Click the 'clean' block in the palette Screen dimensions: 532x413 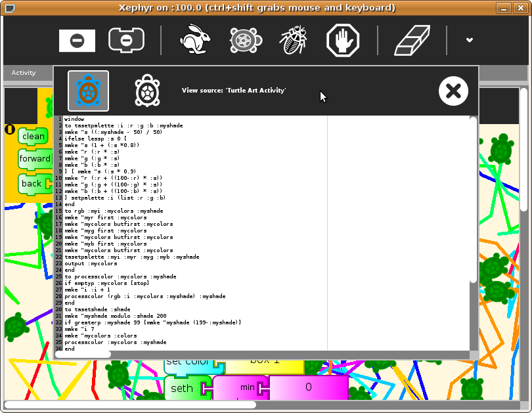pos(33,137)
